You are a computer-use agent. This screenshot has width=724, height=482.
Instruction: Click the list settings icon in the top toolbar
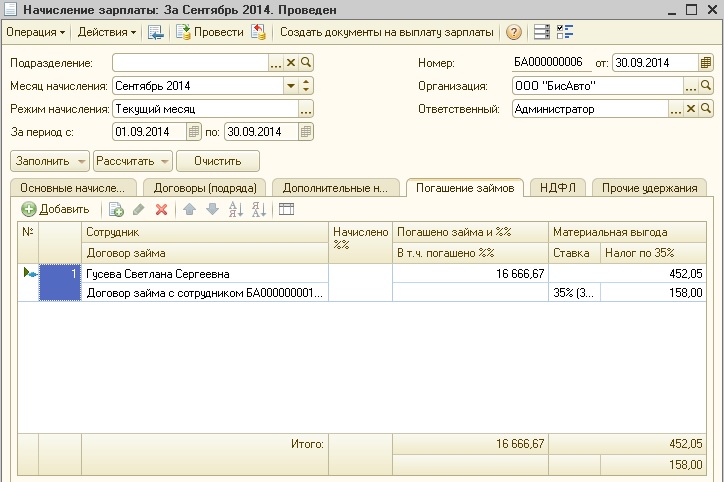point(542,32)
